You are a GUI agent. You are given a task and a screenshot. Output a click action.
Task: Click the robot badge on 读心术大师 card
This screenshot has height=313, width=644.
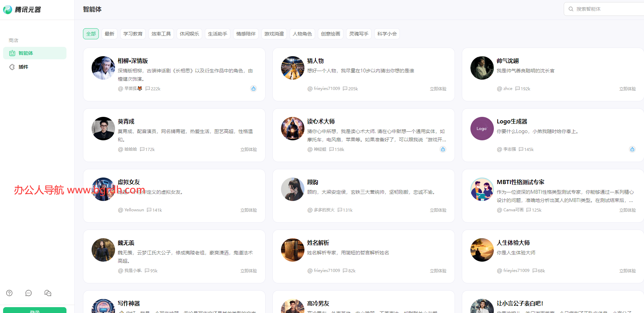click(x=443, y=149)
